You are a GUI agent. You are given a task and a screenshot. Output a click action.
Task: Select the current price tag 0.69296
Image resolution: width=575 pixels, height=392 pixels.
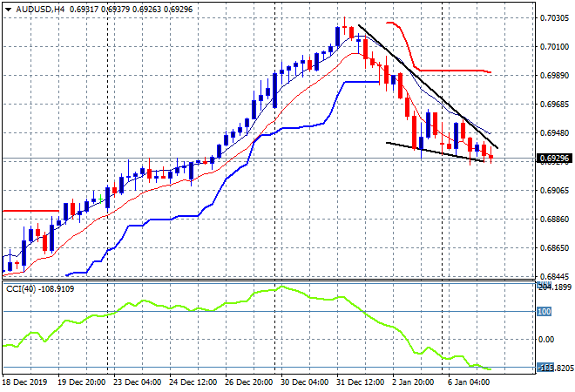coord(554,159)
